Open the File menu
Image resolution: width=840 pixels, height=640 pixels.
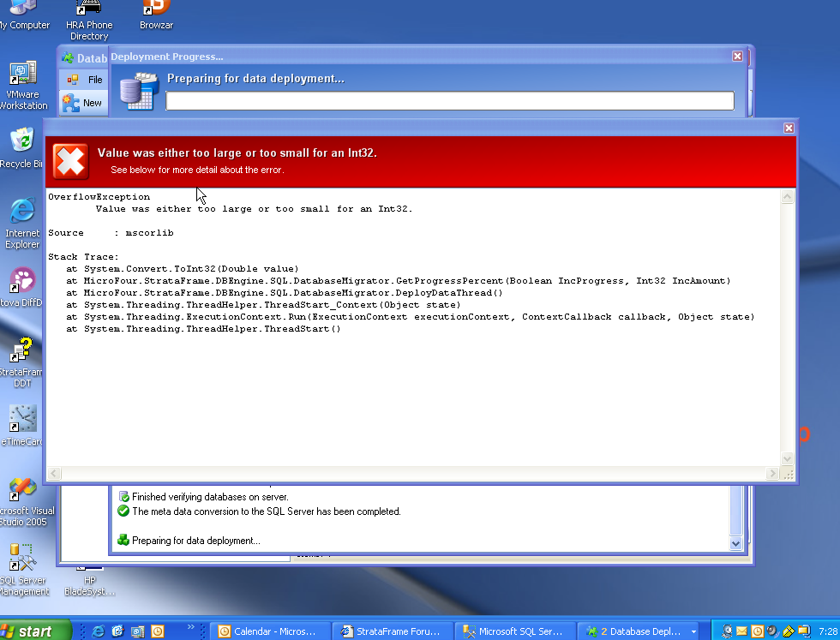[x=85, y=80]
